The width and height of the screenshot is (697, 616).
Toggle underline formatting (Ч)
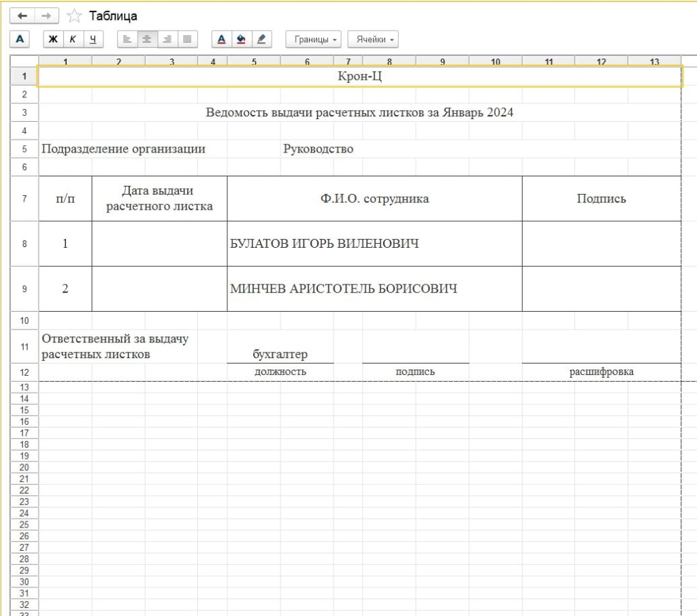(x=93, y=39)
